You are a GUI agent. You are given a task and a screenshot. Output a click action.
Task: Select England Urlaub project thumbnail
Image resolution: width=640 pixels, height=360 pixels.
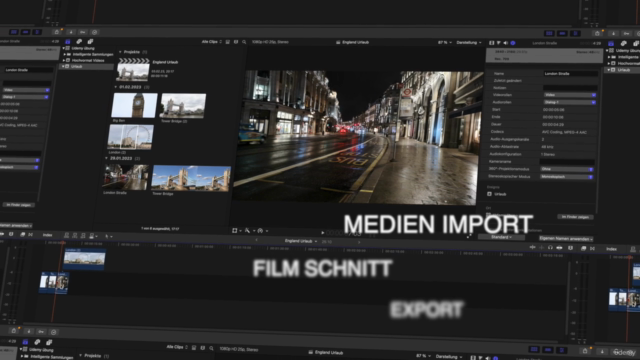pos(133,70)
